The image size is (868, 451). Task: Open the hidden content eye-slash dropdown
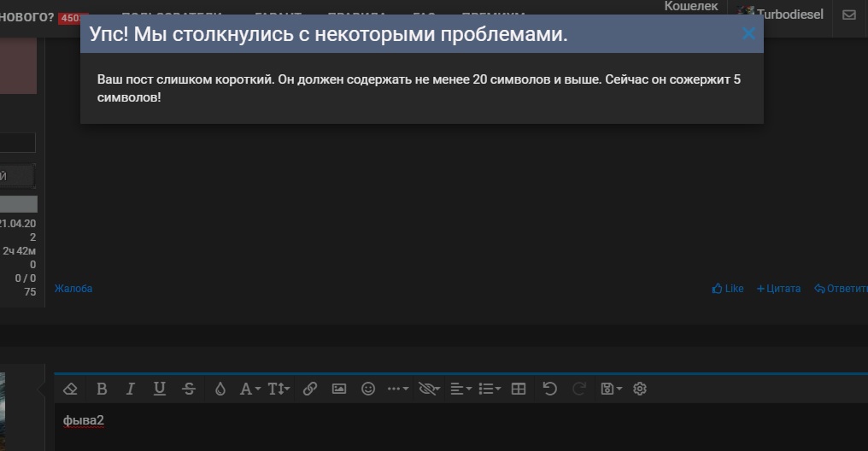(429, 389)
